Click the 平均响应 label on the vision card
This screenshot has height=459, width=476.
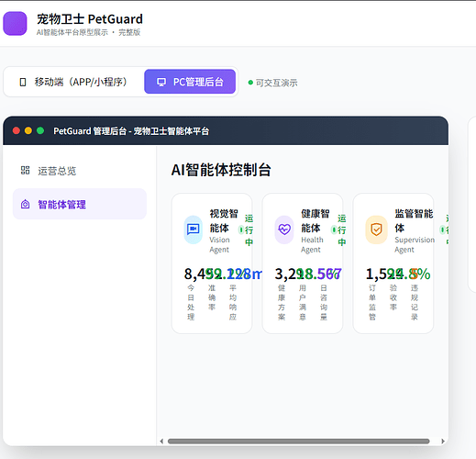tap(233, 302)
